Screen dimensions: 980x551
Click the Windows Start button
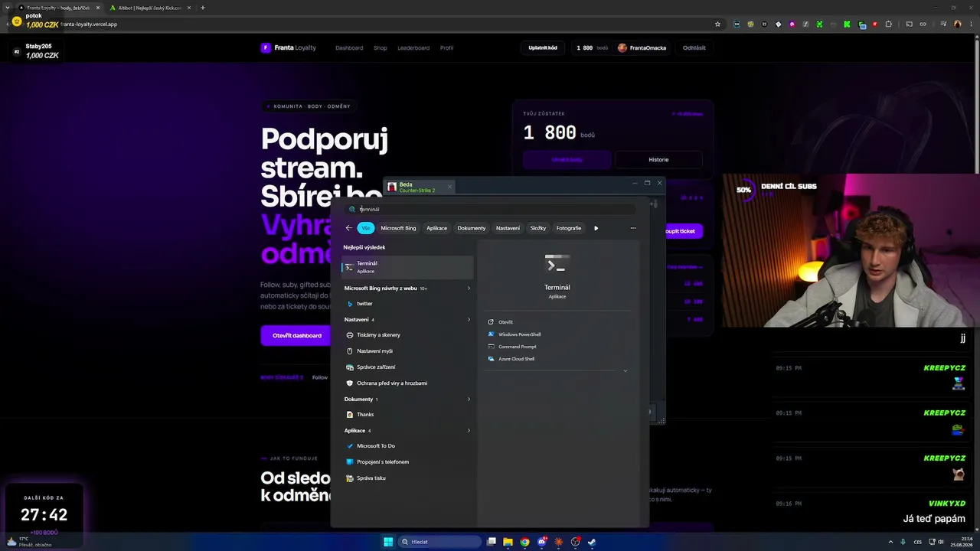388,542
